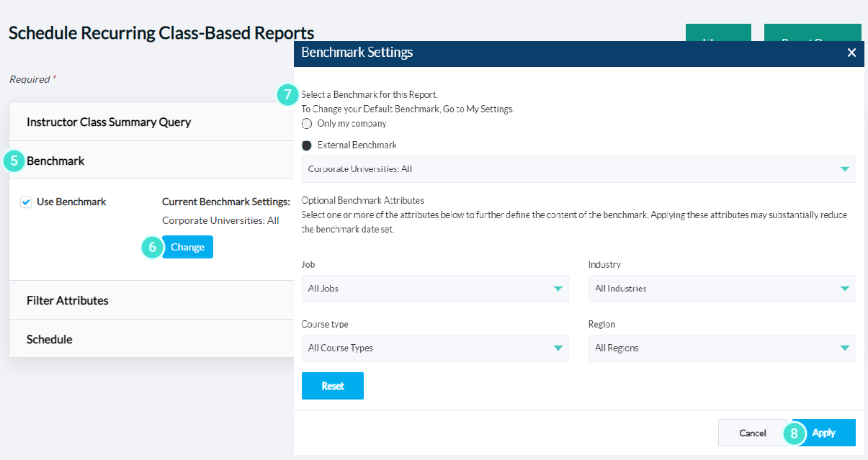This screenshot has height=460, width=868.
Task: Click the step 6 marker near Change
Action: [x=151, y=247]
